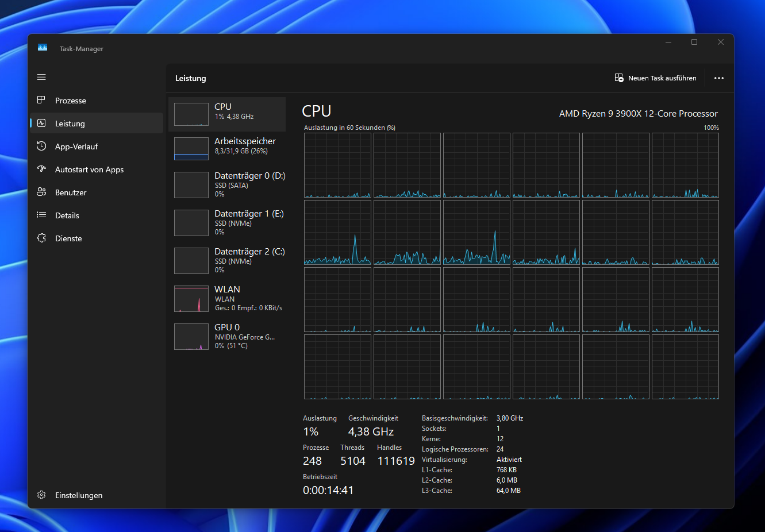Show the Benutzer page
Viewport: 765px width, 532px height.
pyautogui.click(x=97, y=192)
